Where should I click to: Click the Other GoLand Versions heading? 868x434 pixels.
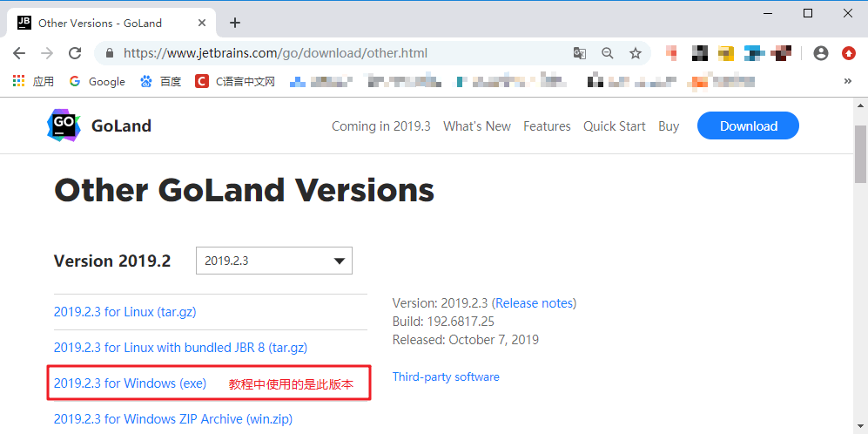tap(244, 190)
